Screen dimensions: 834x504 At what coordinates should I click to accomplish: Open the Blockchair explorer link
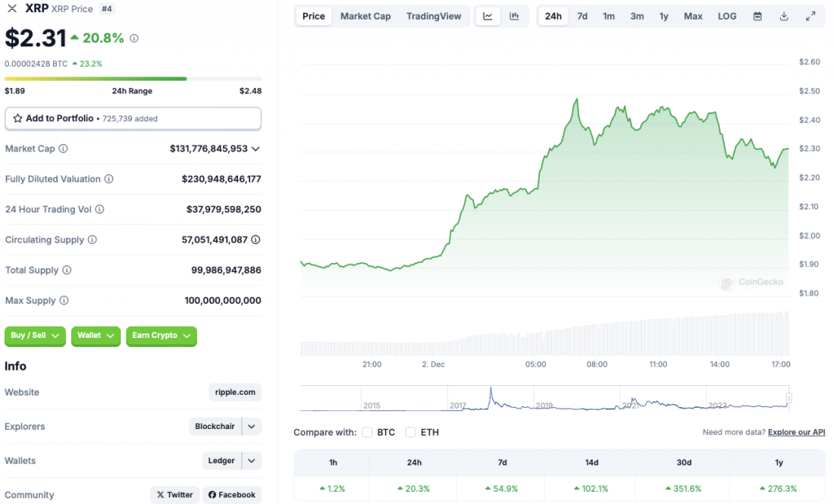tap(215, 427)
